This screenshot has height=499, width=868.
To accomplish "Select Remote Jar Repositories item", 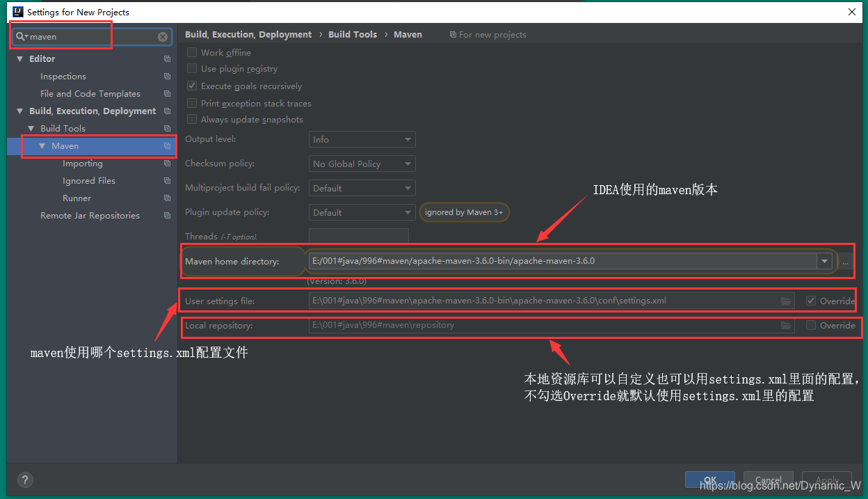I will [x=90, y=216].
